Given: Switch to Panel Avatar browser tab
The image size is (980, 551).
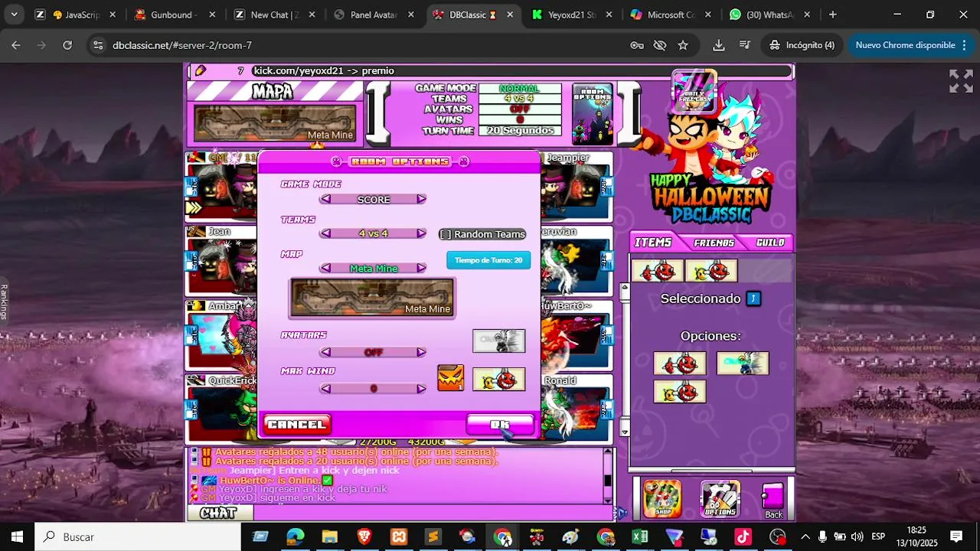Looking at the screenshot, I should click(375, 15).
